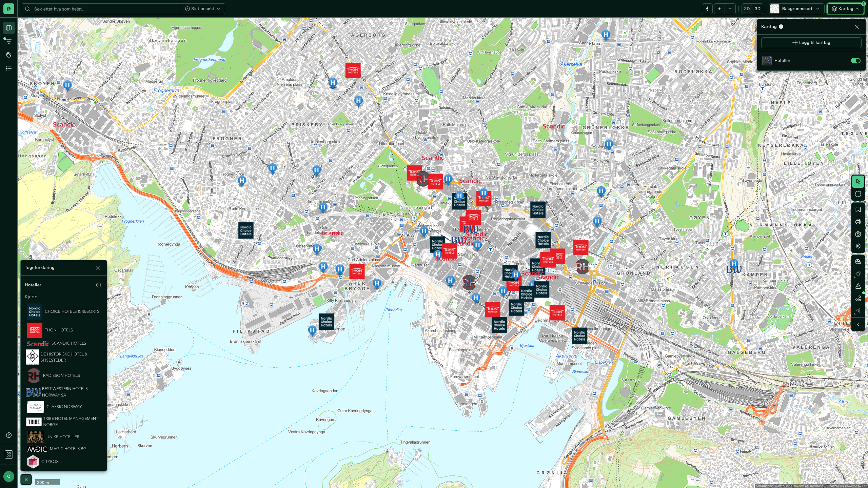Open the help question mark icon
This screenshot has width=868, height=488.
click(9, 435)
